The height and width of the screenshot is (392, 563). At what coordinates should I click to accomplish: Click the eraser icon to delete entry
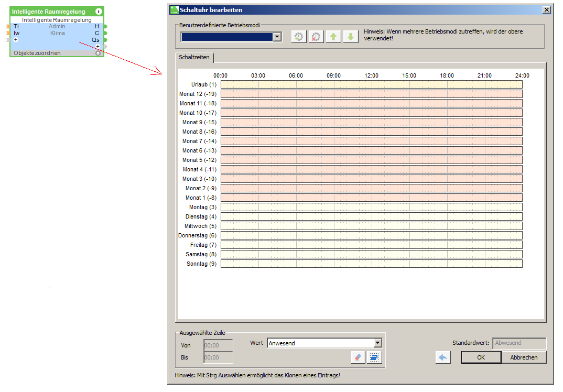click(359, 357)
